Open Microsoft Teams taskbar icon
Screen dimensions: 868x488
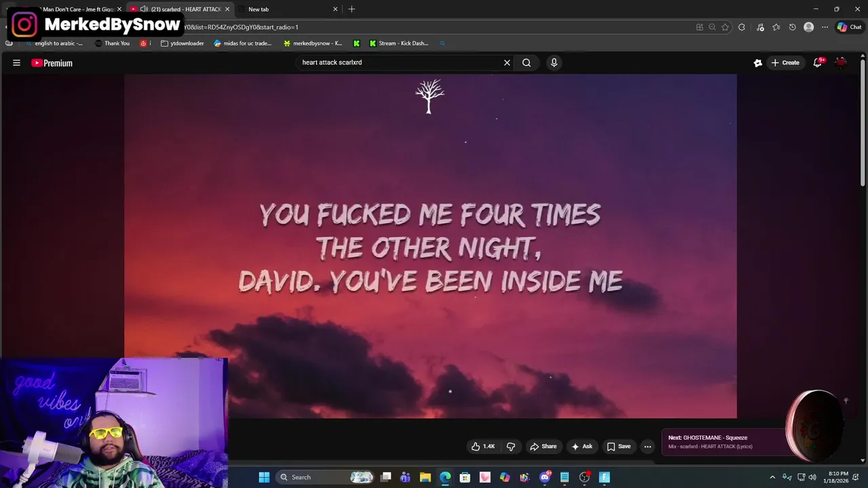406,477
